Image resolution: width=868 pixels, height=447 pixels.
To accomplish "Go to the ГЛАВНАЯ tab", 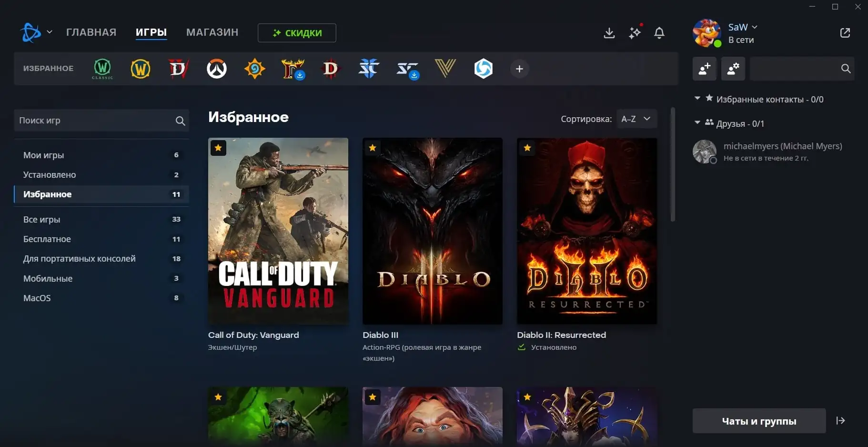I will (91, 32).
